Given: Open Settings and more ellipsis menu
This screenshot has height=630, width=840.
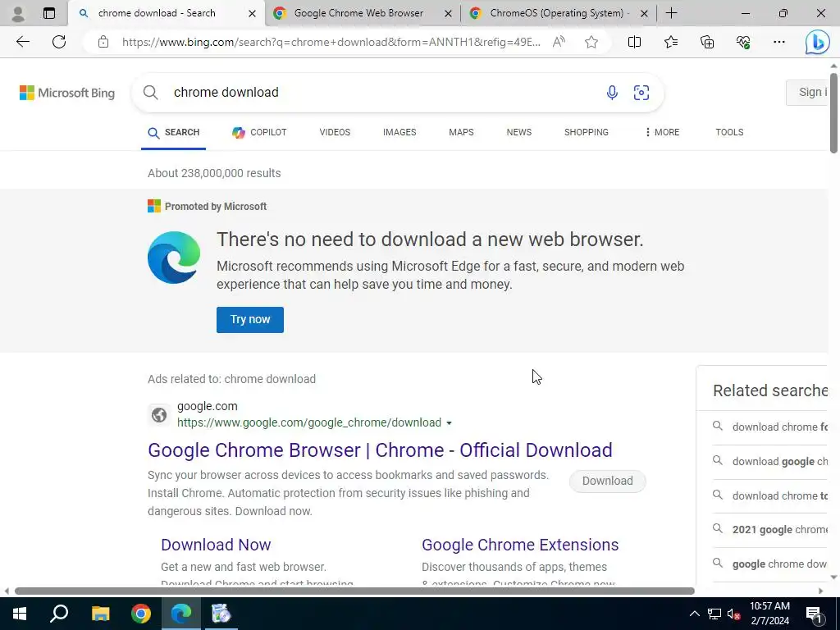Looking at the screenshot, I should click(779, 42).
